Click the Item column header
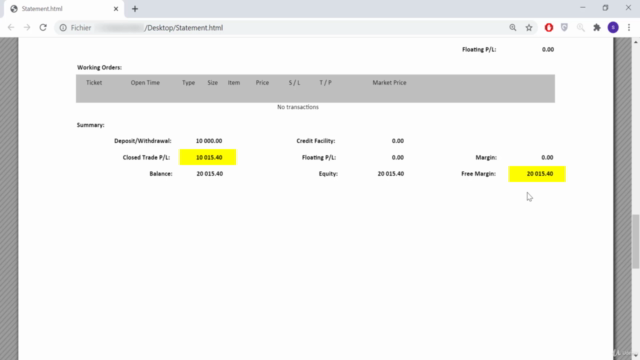Image resolution: width=640 pixels, height=360 pixels. pyautogui.click(x=234, y=82)
